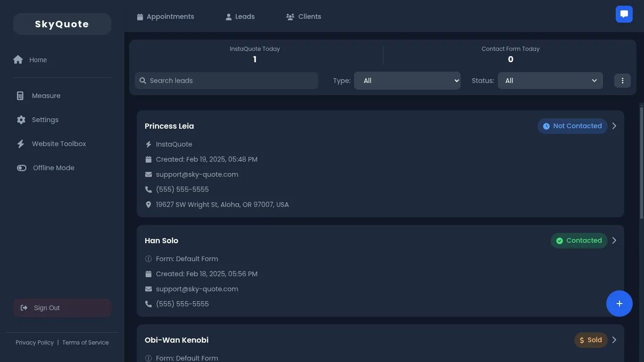Click the SkyQuote logo button
644x362 pixels.
coord(62,24)
